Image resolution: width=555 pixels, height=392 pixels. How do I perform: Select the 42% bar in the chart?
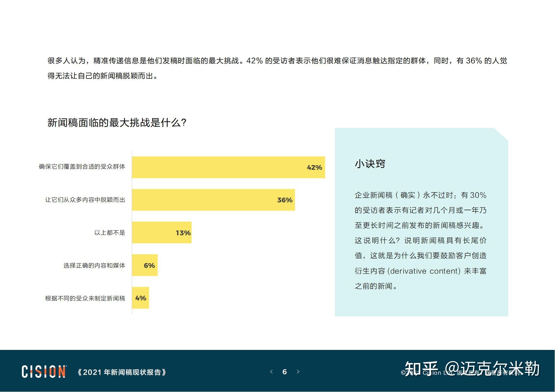pyautogui.click(x=228, y=167)
